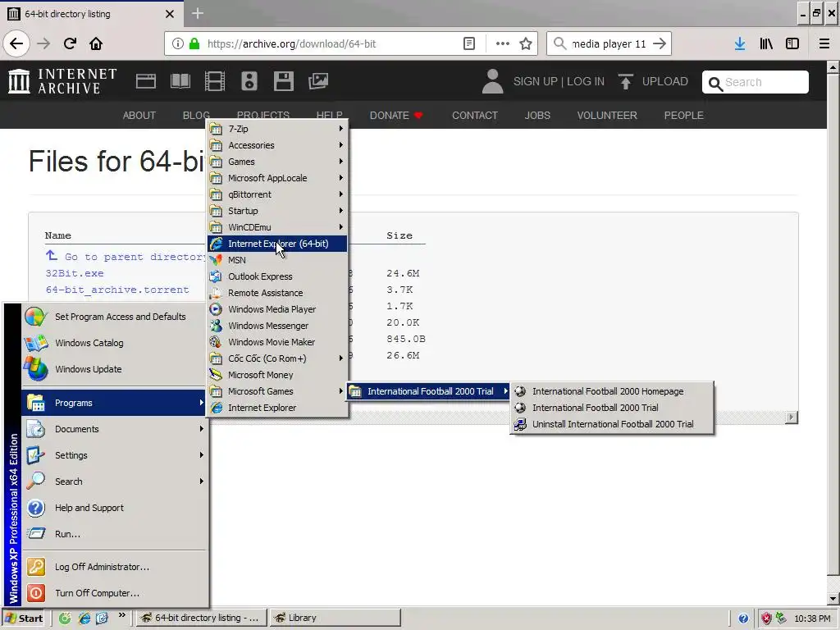Click in the Internet Archive search box

click(x=756, y=82)
